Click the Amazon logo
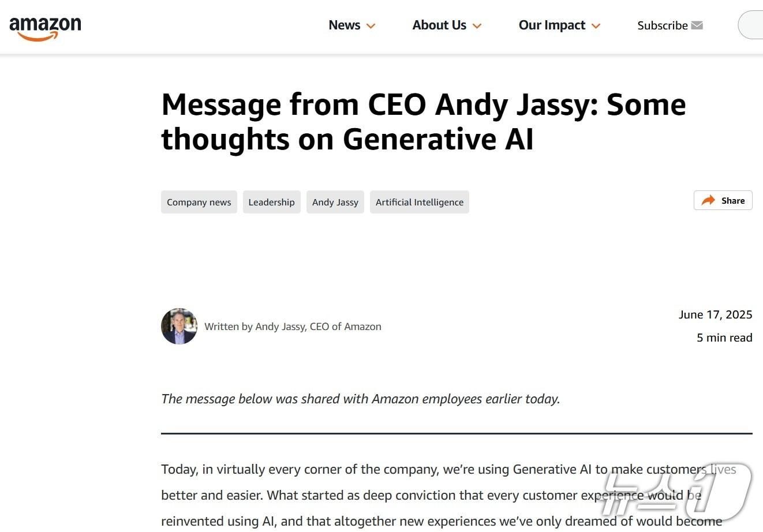The image size is (763, 532). pyautogui.click(x=45, y=28)
